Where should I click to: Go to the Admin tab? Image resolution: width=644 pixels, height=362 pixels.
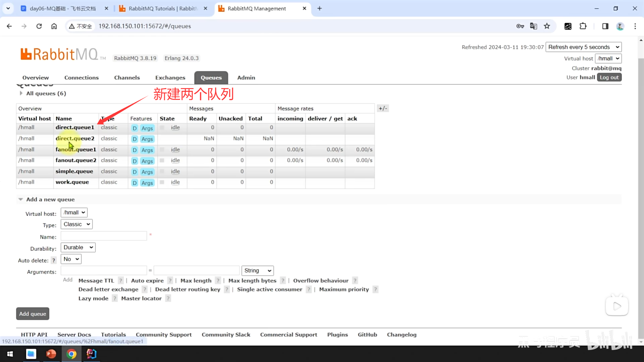pyautogui.click(x=246, y=78)
